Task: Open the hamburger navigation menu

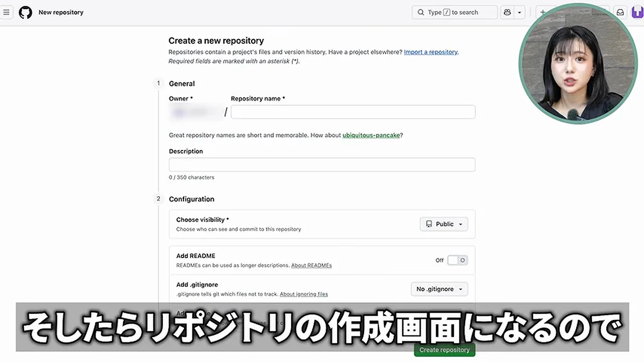Action: click(6, 12)
